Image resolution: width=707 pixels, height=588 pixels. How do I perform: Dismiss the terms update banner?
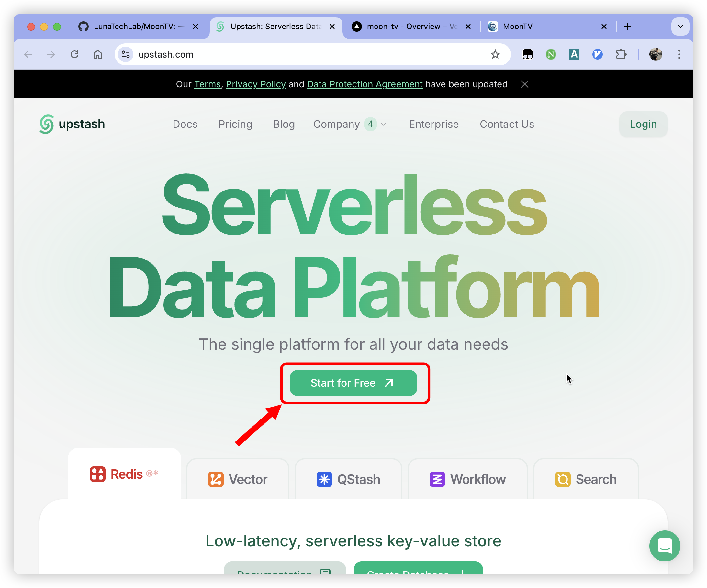pyautogui.click(x=524, y=84)
